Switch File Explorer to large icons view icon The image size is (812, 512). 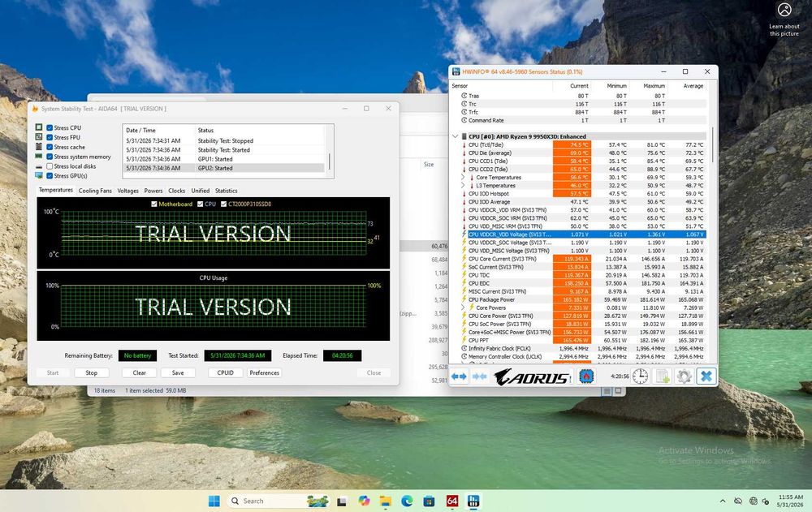618,391
